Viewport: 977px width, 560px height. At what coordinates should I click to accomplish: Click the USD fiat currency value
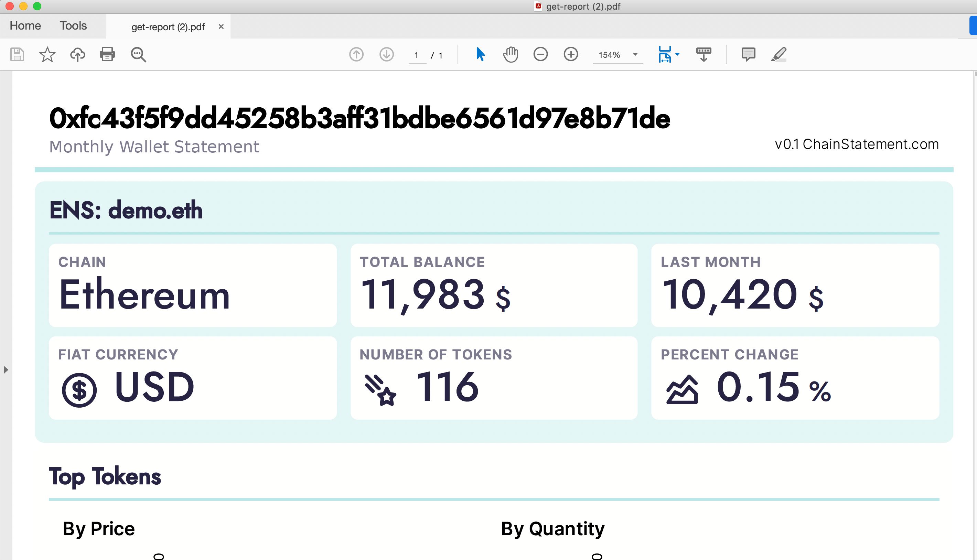pyautogui.click(x=154, y=387)
